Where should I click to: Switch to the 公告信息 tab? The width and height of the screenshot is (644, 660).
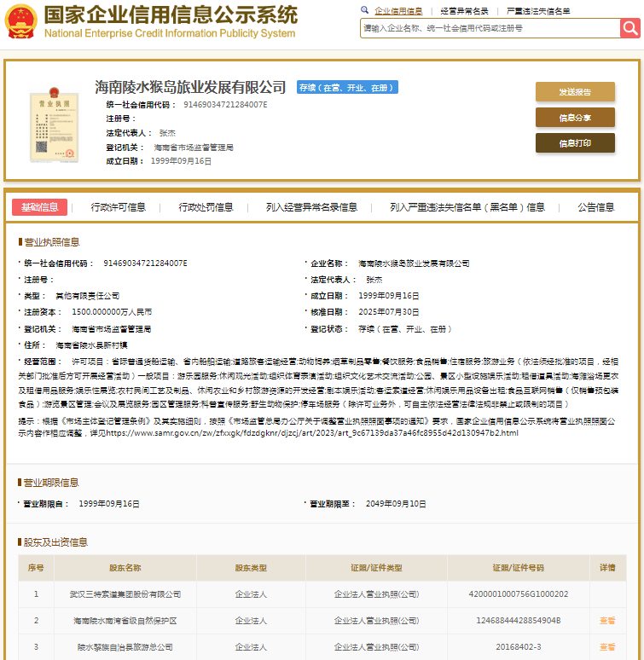pos(595,207)
